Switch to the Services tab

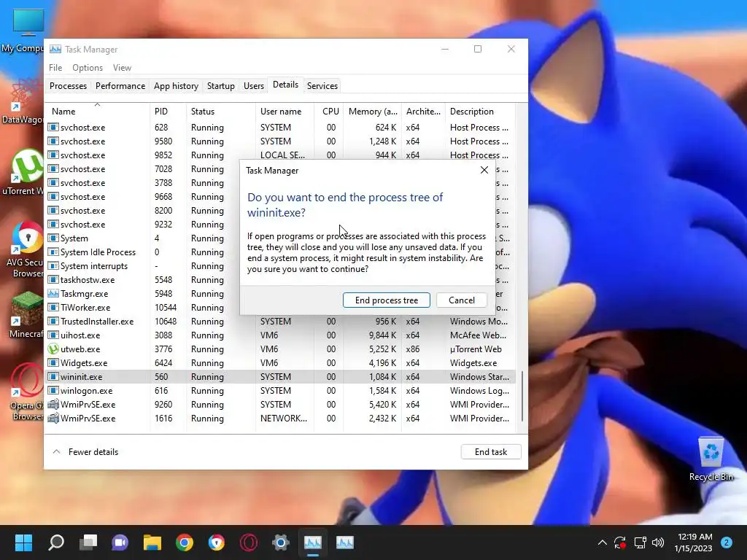(322, 86)
